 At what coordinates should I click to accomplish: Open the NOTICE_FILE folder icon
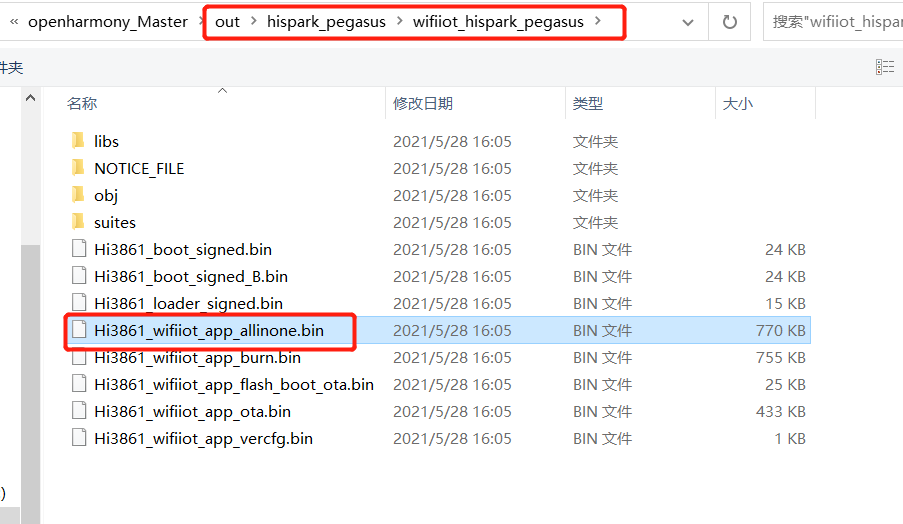pos(78,168)
